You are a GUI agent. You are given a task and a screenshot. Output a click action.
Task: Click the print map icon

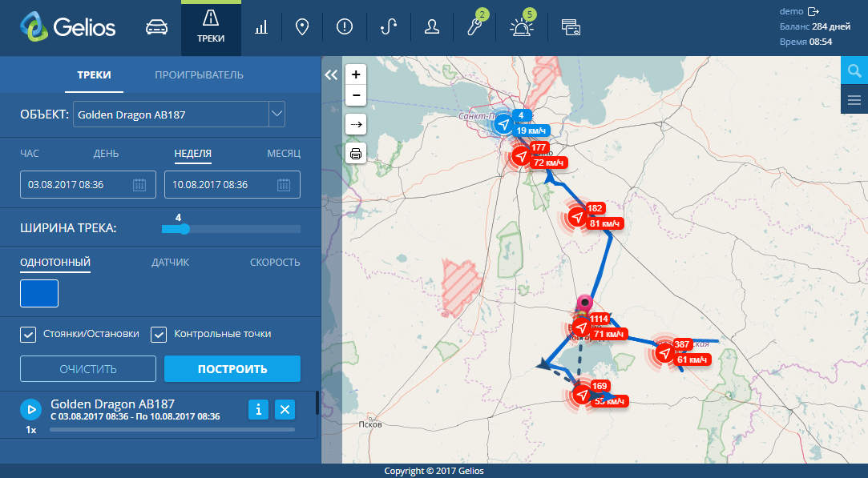356,153
